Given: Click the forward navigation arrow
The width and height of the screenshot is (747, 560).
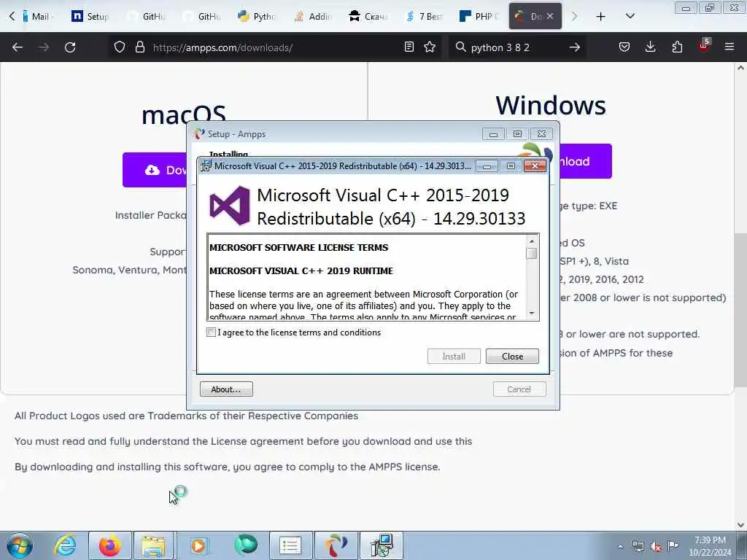Looking at the screenshot, I should tap(44, 47).
